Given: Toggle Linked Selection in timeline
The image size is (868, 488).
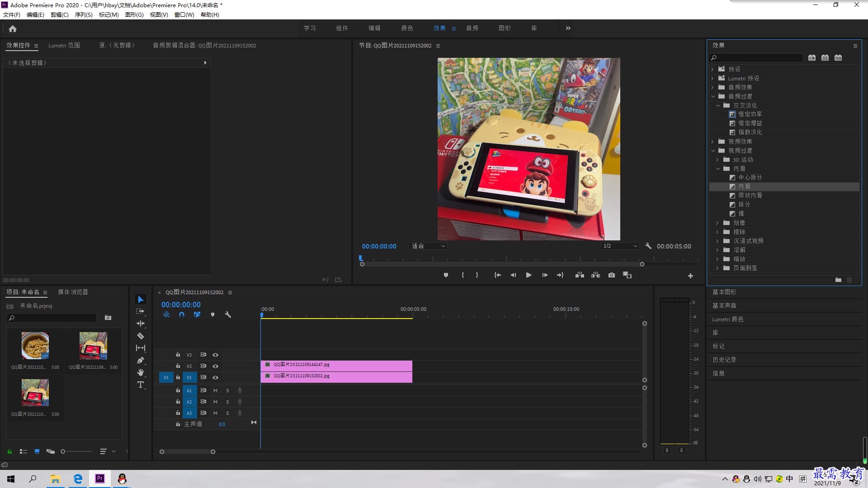Looking at the screenshot, I should (197, 314).
